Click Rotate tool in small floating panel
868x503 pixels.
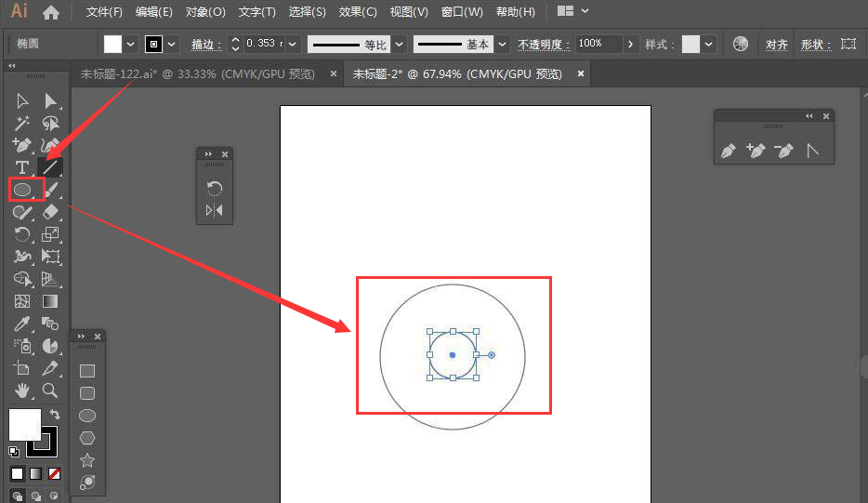click(215, 189)
